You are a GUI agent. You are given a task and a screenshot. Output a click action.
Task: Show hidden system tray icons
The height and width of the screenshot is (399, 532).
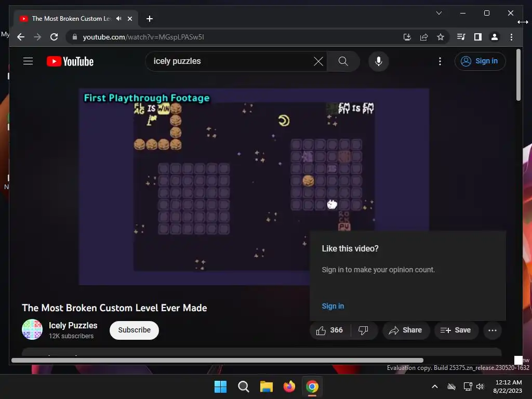tap(435, 387)
